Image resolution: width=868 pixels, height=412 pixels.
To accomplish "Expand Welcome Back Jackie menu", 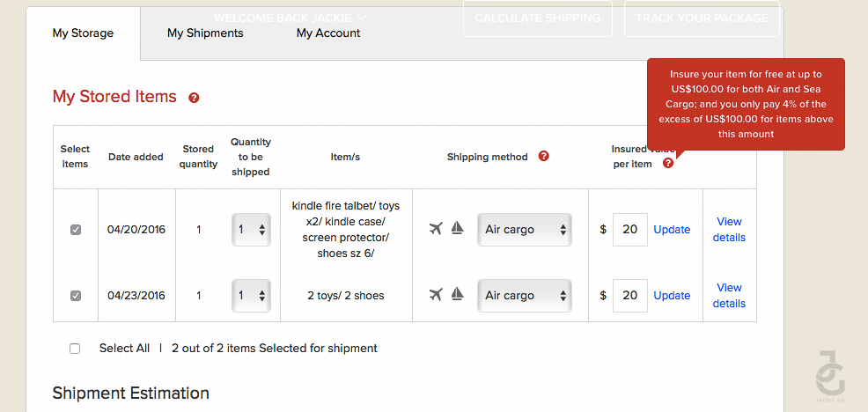I will [x=291, y=18].
